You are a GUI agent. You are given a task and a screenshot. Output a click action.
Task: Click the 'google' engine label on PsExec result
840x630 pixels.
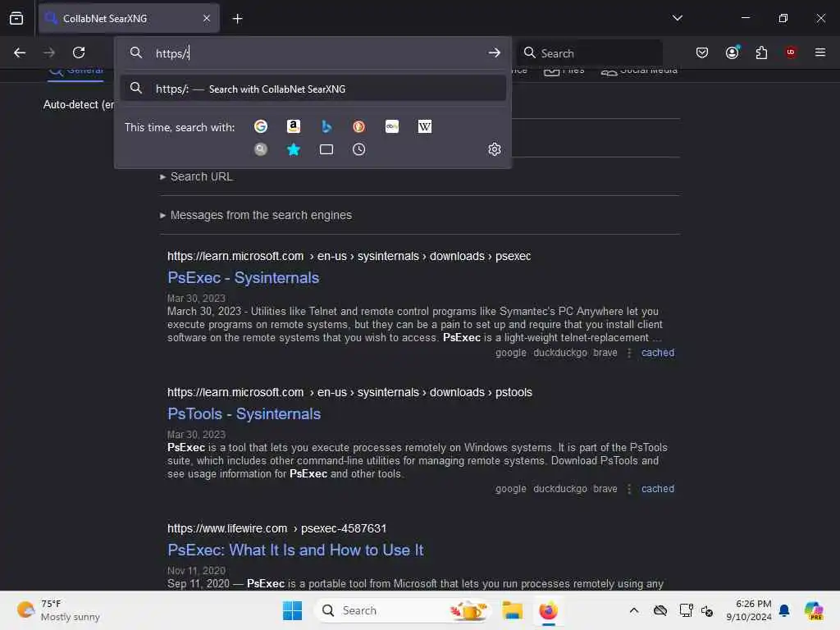(510, 353)
